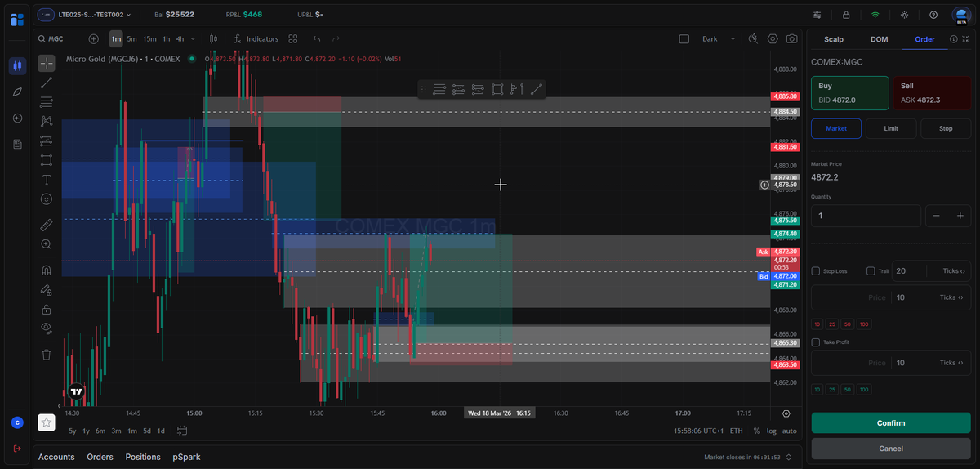
Task: Select the rectangle shapes tool
Action: point(47,160)
